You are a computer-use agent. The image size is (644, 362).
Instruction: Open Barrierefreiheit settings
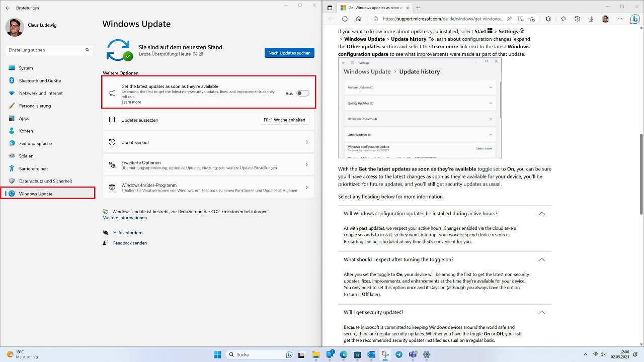click(x=48, y=168)
